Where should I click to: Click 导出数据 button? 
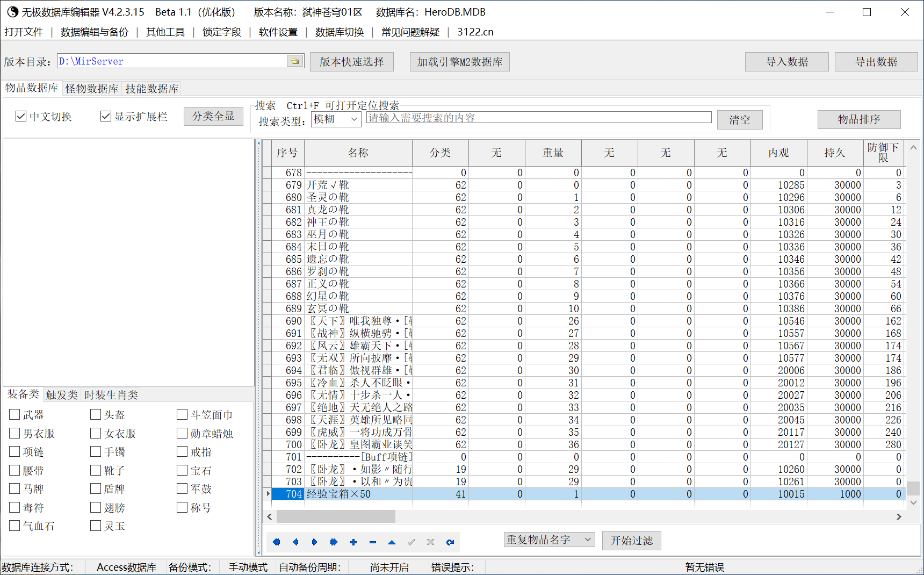click(876, 62)
